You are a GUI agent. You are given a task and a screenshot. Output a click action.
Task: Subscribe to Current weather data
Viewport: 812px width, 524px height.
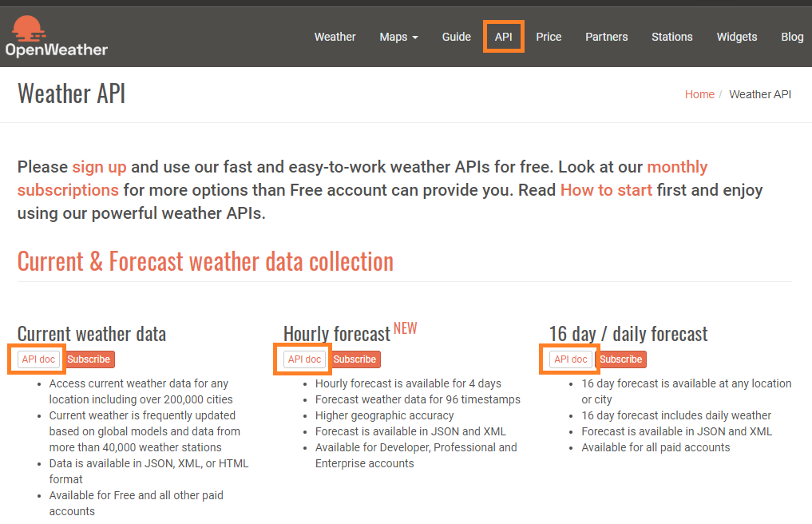tap(89, 359)
